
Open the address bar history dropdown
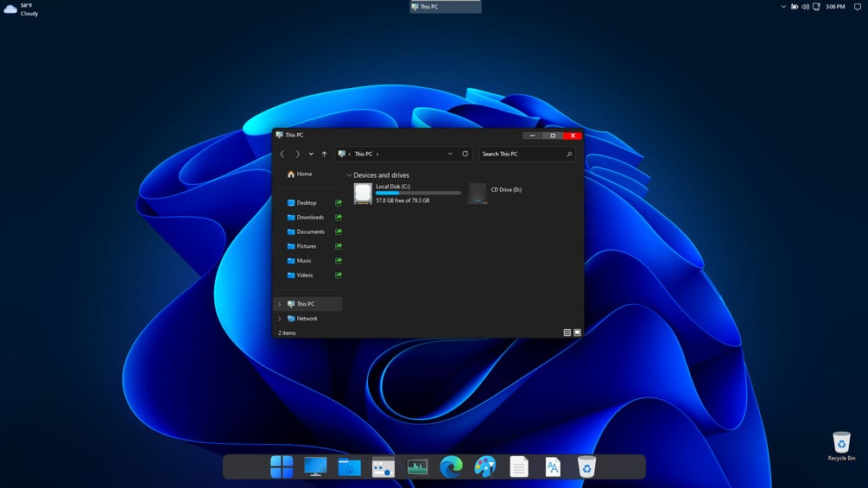coord(450,154)
